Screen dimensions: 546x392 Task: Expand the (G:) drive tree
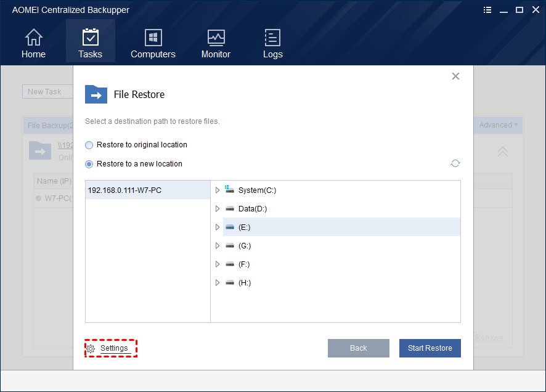(x=218, y=245)
